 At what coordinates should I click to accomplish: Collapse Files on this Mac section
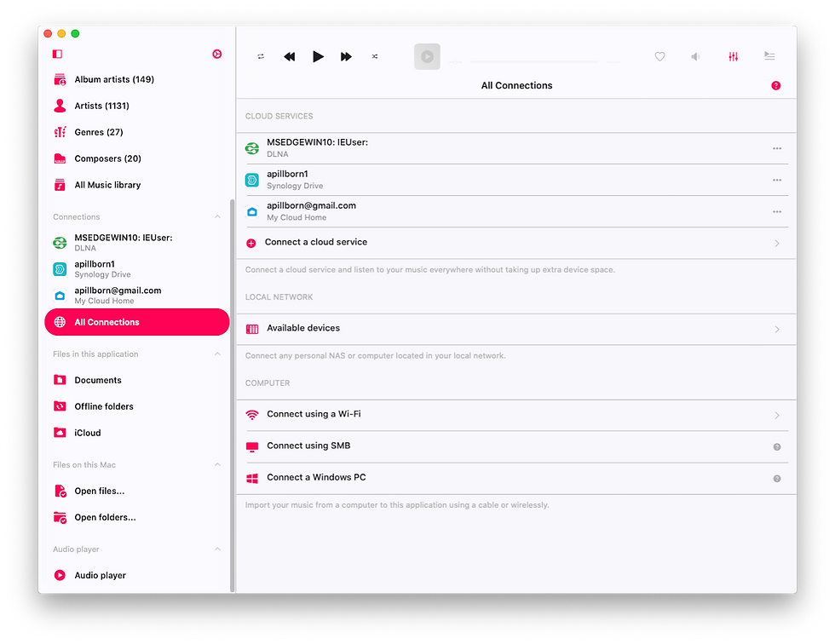pyautogui.click(x=217, y=464)
